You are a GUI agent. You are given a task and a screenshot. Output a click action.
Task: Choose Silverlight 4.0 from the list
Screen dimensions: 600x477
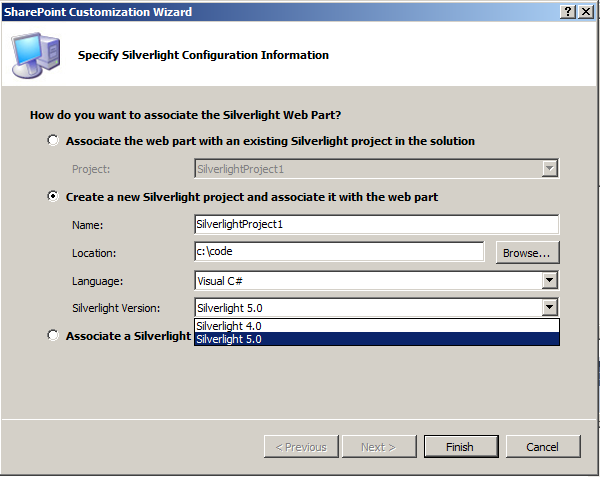[x=377, y=326]
